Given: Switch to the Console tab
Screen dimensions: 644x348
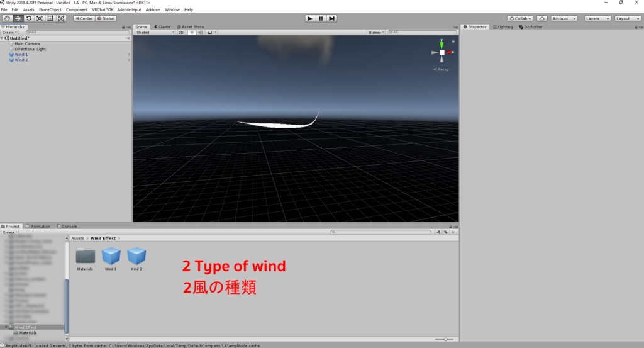Looking at the screenshot, I should pyautogui.click(x=67, y=226).
